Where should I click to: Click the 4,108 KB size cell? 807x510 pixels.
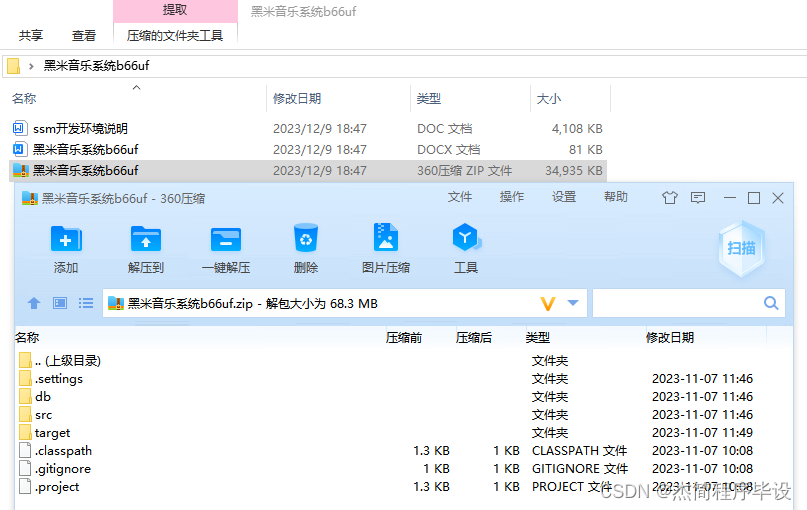[577, 129]
